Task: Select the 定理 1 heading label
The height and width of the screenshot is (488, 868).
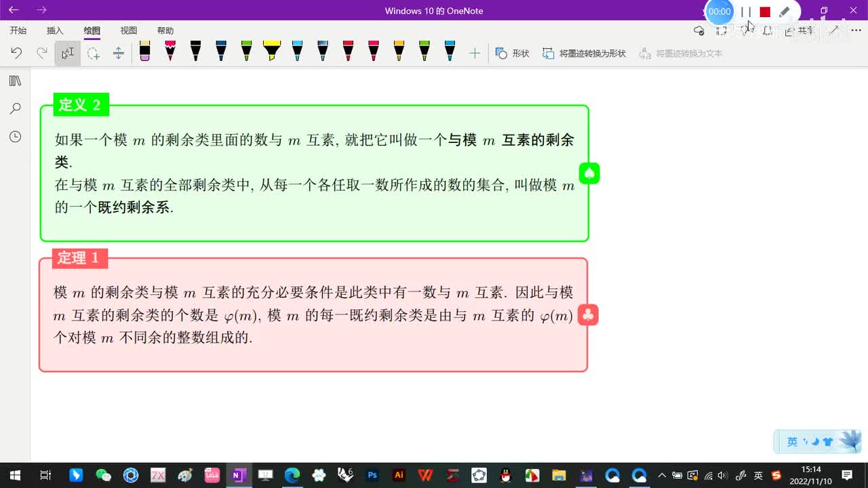Action: [79, 258]
